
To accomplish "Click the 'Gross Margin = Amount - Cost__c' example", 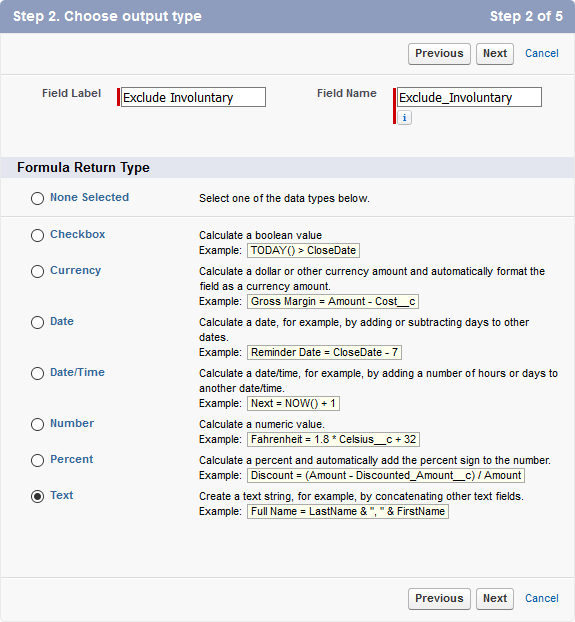I will [x=333, y=301].
